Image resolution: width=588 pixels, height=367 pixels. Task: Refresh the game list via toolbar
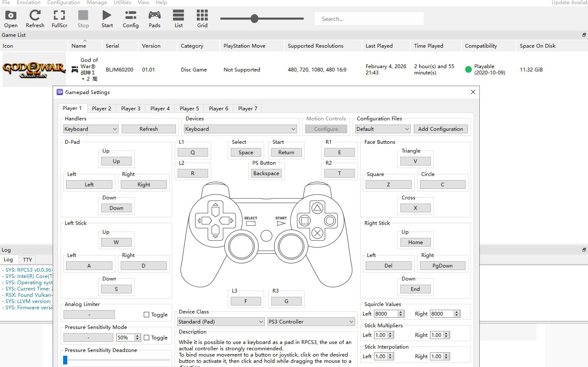35,19
